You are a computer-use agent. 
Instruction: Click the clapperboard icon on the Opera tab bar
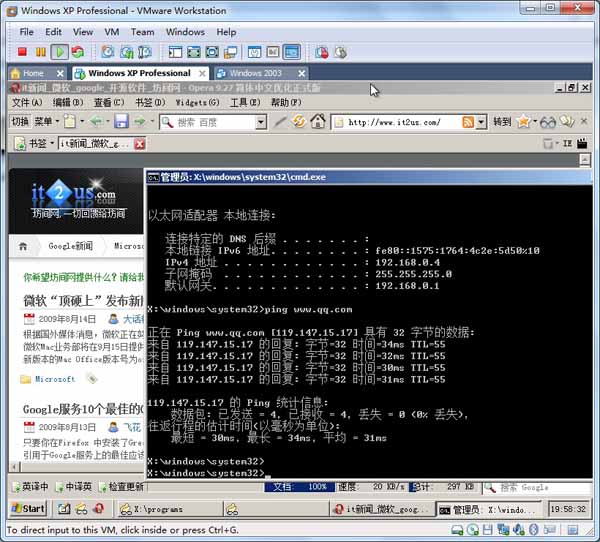point(582,143)
